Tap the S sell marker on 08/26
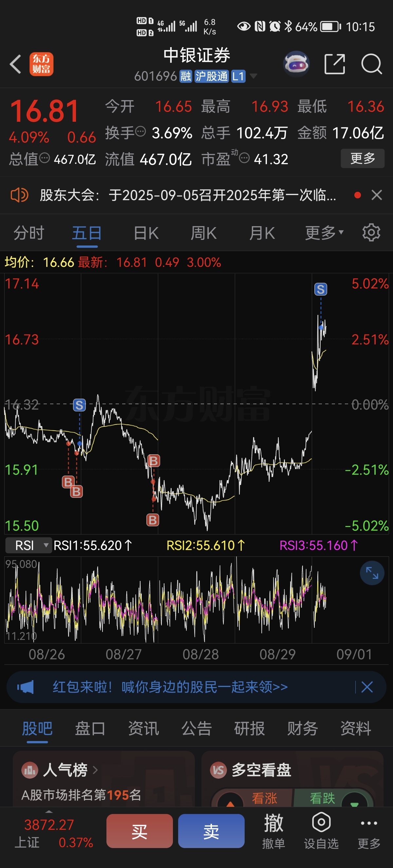The height and width of the screenshot is (868, 393). [79, 405]
